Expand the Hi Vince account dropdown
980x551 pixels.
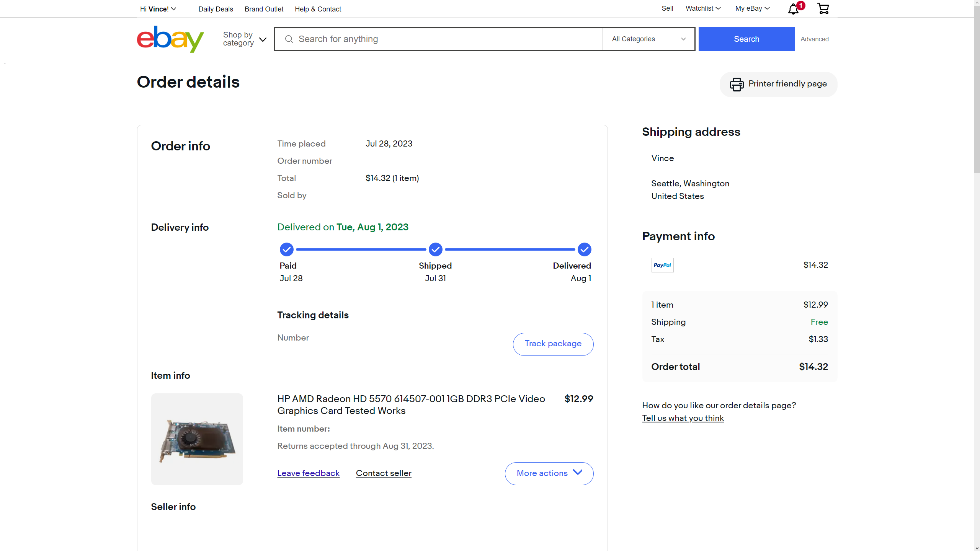(x=158, y=9)
